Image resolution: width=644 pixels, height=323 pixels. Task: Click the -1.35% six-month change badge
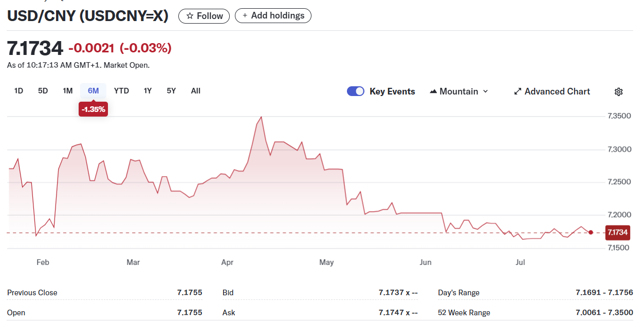click(x=93, y=109)
